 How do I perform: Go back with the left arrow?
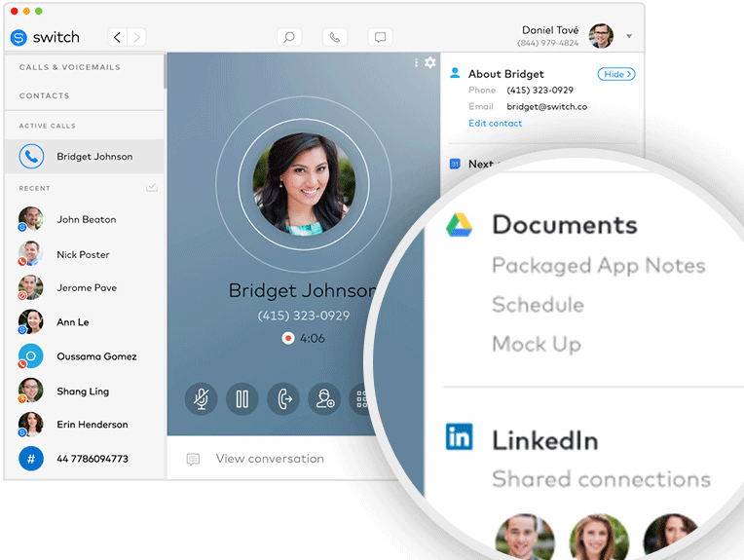(x=117, y=37)
